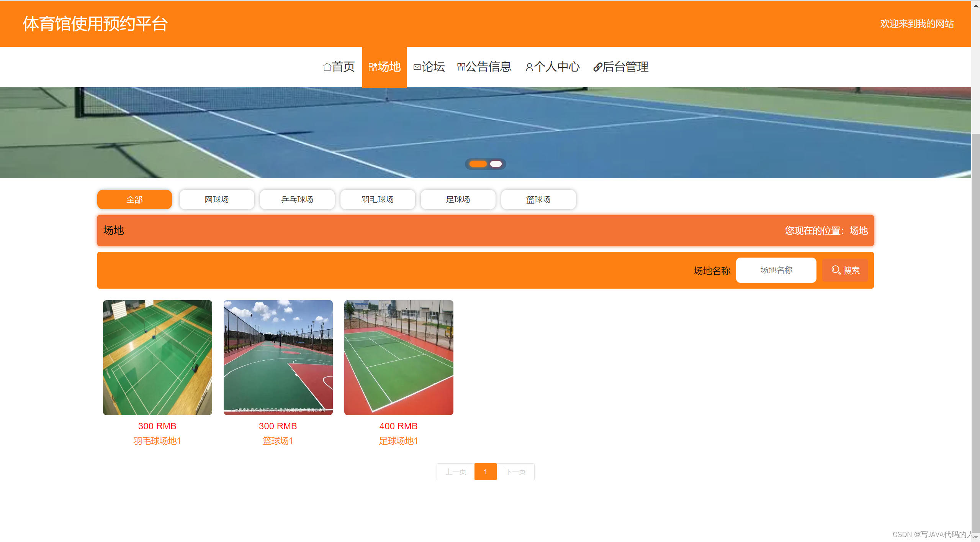Filter venues by 乒乓球场

tap(297, 200)
